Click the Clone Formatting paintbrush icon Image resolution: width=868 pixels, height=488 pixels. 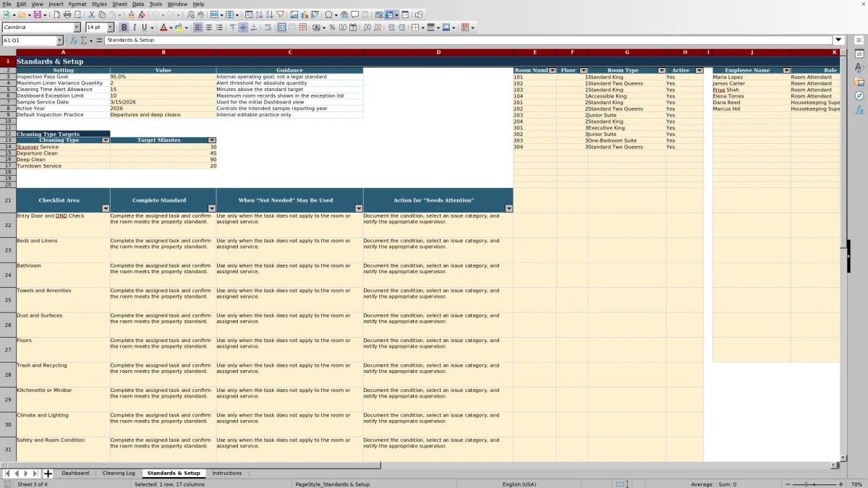coord(131,14)
